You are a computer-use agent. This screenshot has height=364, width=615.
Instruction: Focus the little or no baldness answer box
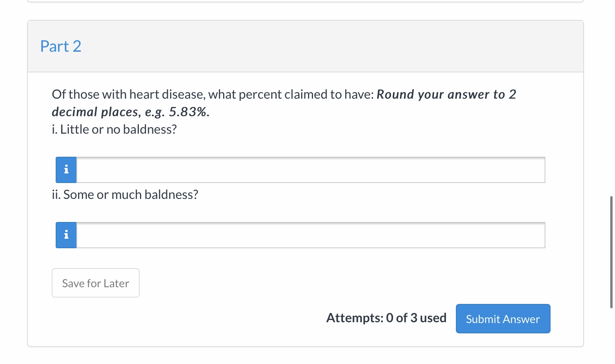point(310,170)
